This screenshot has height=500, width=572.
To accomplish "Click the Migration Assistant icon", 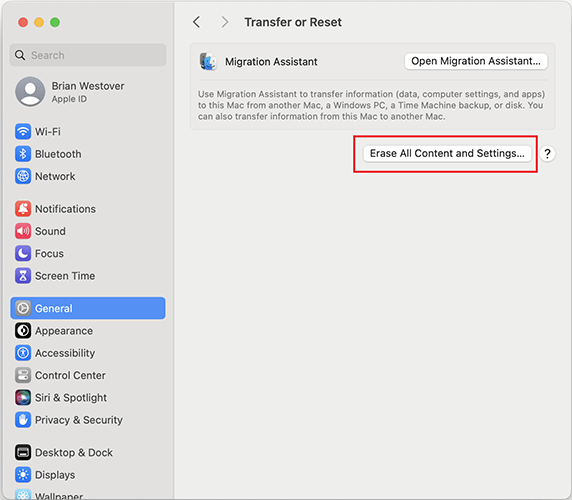I will [x=208, y=61].
